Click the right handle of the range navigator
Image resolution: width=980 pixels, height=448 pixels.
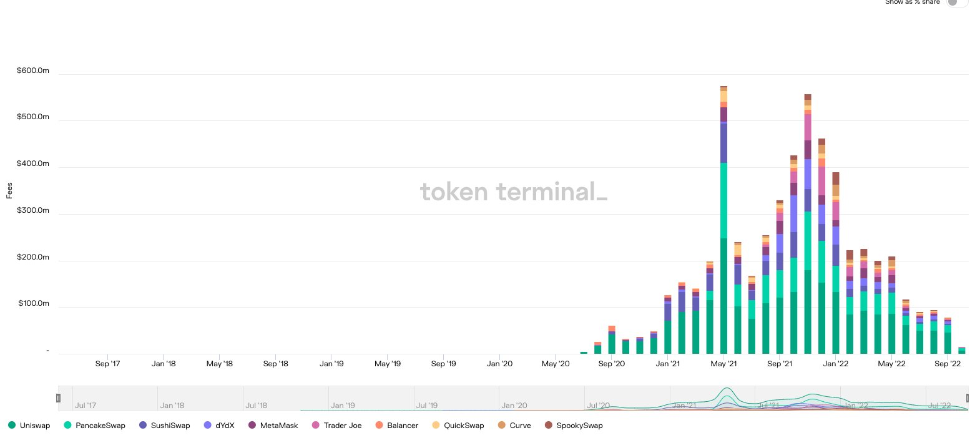[967, 398]
